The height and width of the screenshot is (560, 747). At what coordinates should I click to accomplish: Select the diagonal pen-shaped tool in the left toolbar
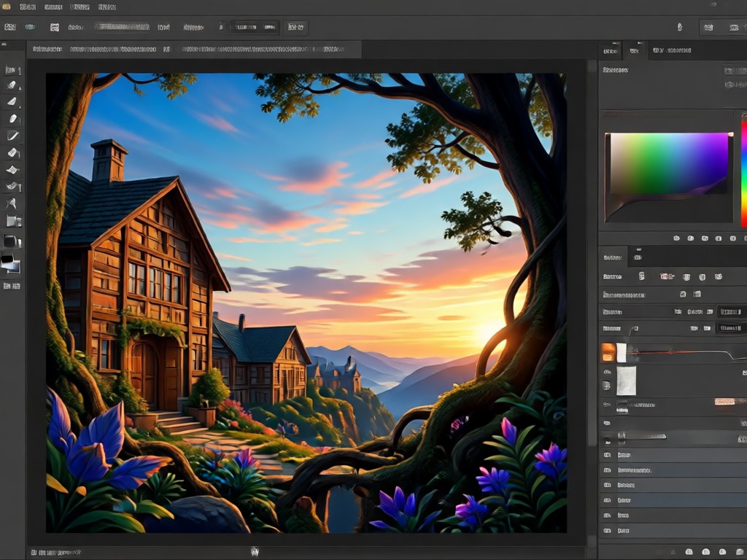(x=12, y=136)
